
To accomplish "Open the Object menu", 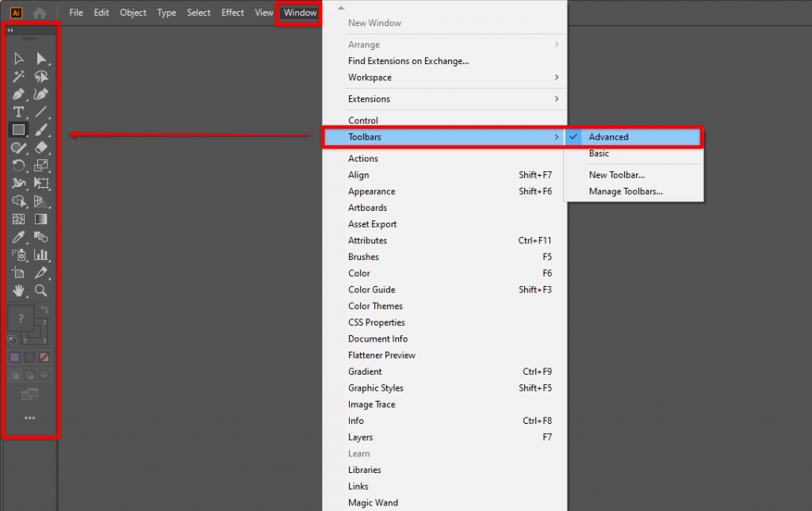I will point(132,13).
